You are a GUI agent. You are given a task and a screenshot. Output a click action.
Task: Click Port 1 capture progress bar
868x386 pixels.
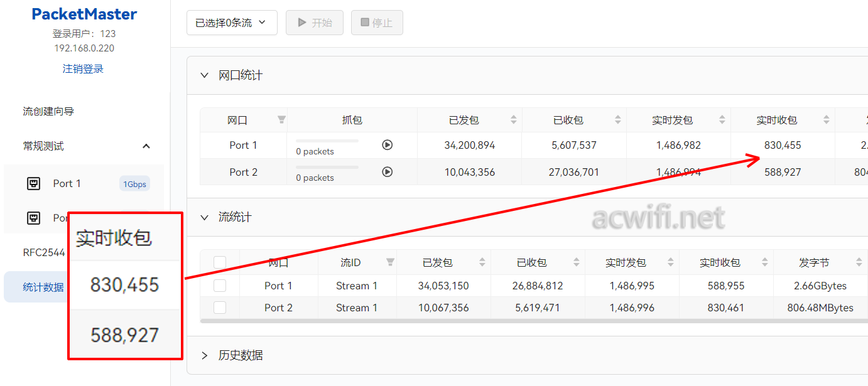[327, 141]
